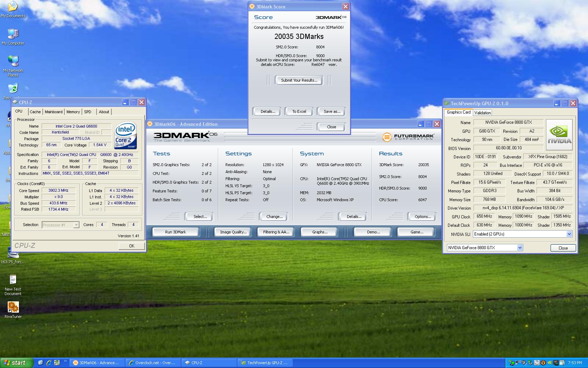The width and height of the screenshot is (588, 368).
Task: Click the dark GT tray icon
Action: (556, 363)
